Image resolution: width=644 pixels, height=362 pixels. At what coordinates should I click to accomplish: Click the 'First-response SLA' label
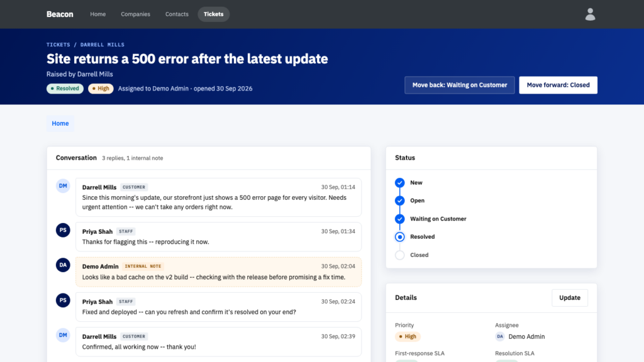point(419,353)
